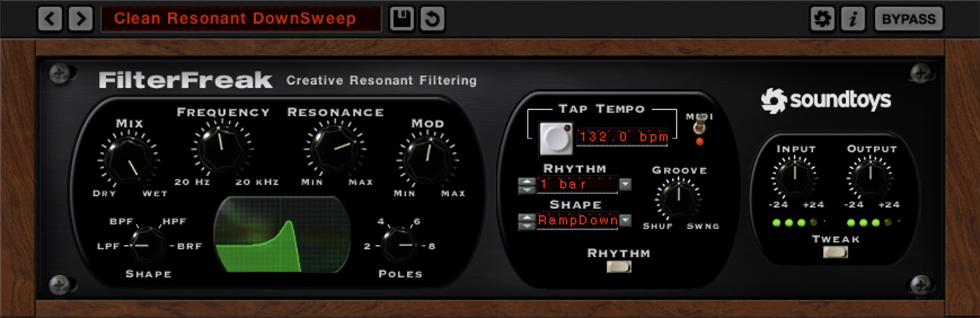Screen dimensions: 980x318
Task: Click the Output gain knob
Action: (x=871, y=177)
